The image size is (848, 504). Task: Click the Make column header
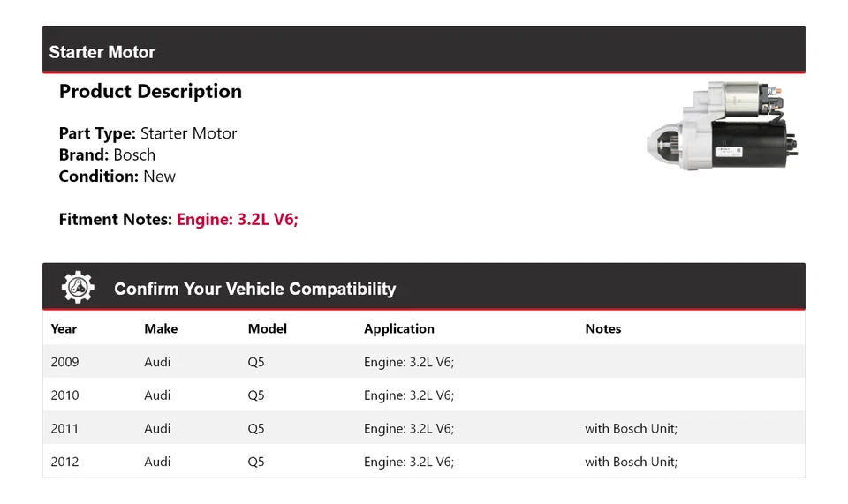161,328
